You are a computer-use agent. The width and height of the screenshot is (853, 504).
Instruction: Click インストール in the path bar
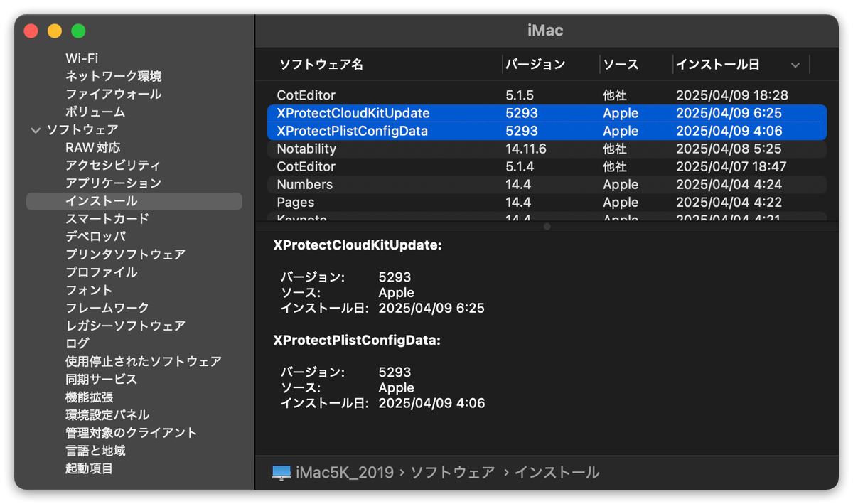pyautogui.click(x=557, y=473)
